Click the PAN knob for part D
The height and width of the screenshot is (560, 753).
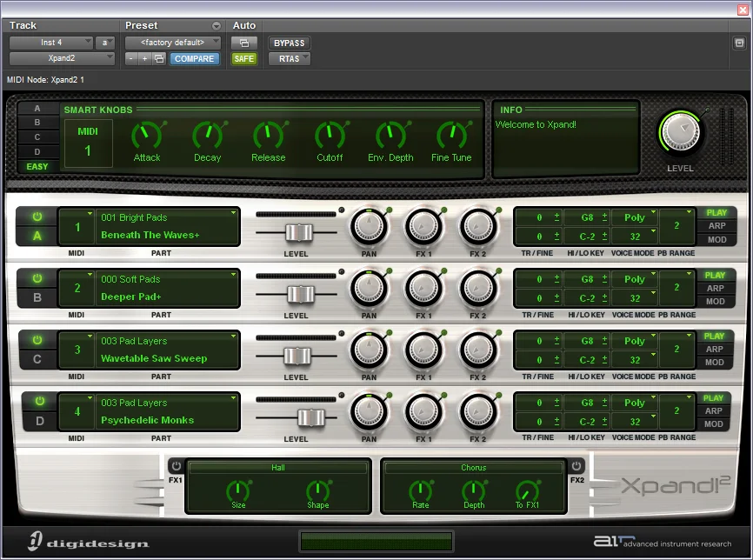[369, 411]
